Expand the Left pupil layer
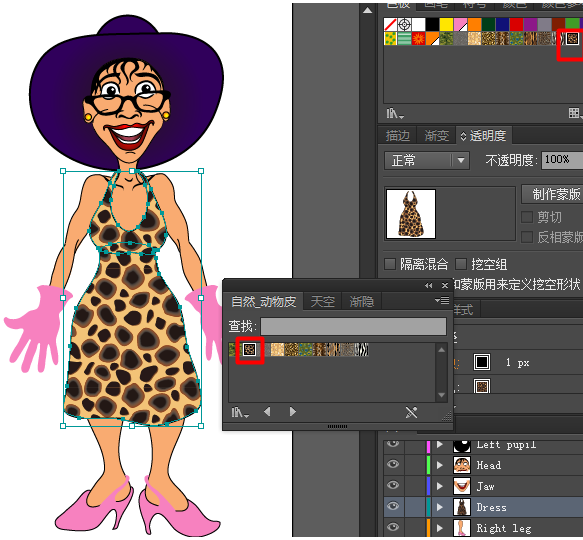 (x=440, y=444)
